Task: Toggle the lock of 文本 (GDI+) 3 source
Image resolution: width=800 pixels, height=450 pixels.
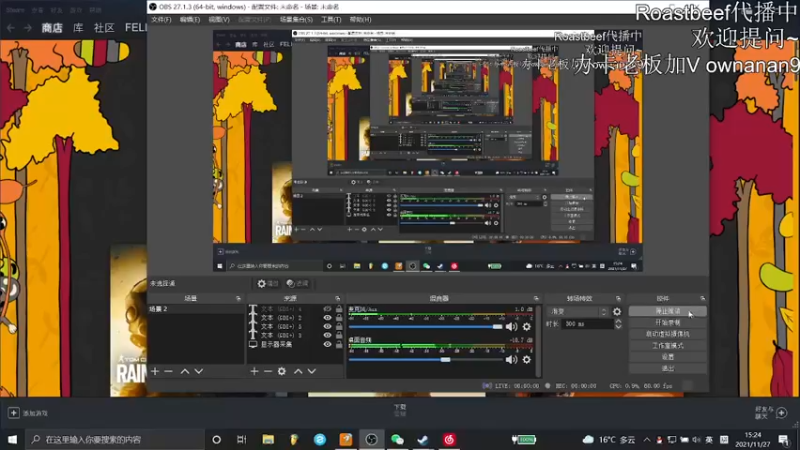Action: 339,335
